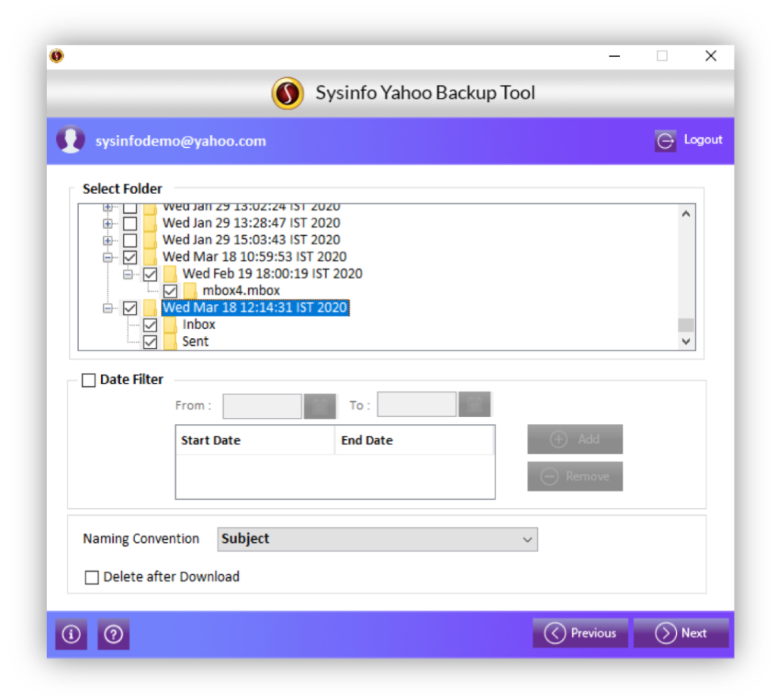Image resolution: width=777 pixels, height=700 pixels.
Task: Click folder icon of Wed Mar 18 10:59:53
Action: (149, 257)
